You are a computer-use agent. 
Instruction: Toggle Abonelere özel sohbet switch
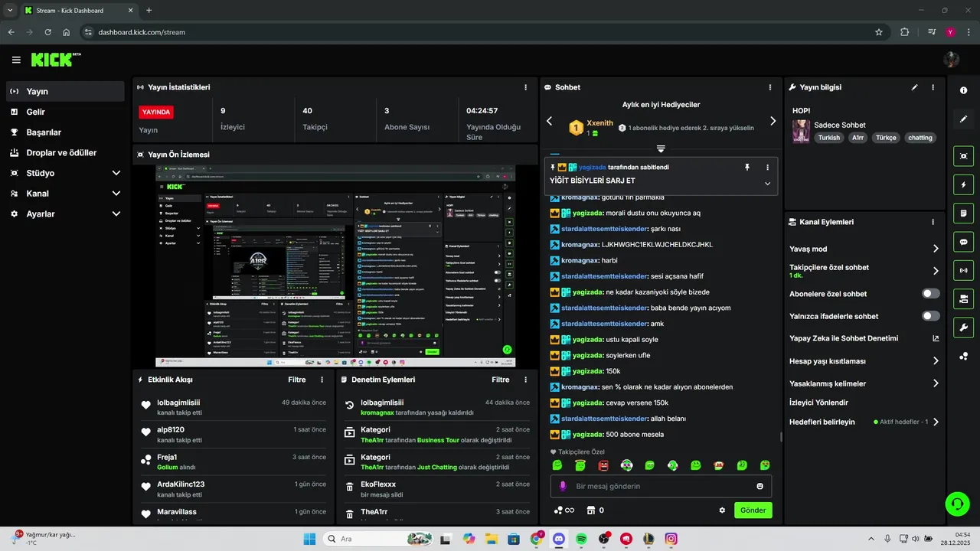(x=931, y=293)
